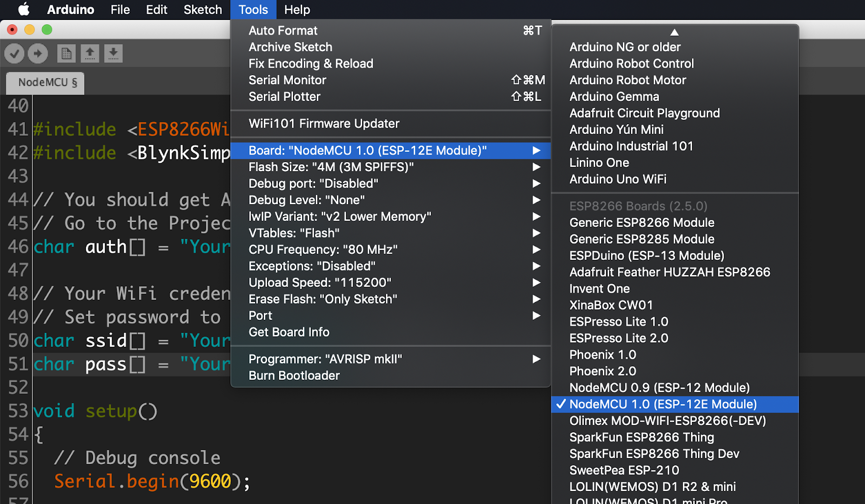The height and width of the screenshot is (504, 865).
Task: Run Auto Format
Action: (390, 31)
